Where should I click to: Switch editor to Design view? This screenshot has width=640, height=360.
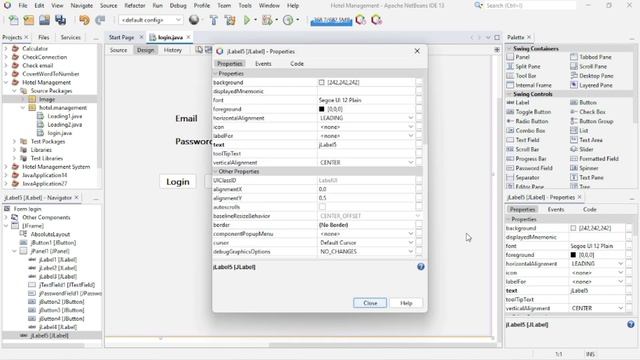pyautogui.click(x=145, y=50)
